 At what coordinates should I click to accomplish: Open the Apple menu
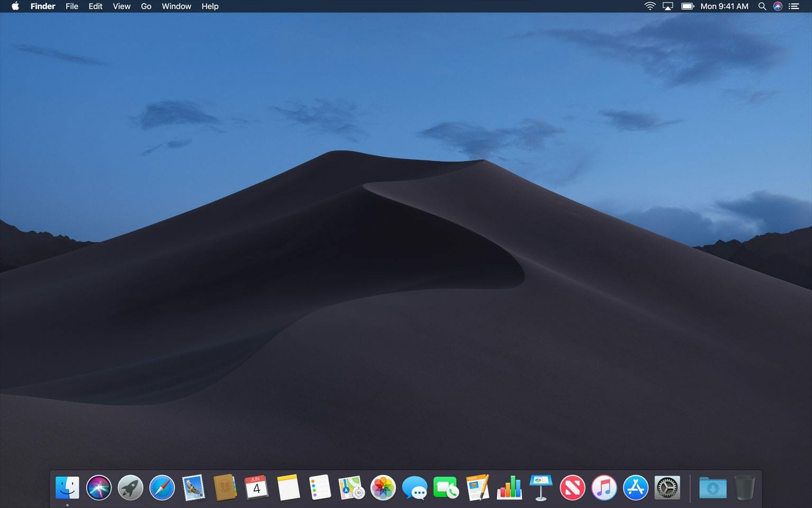[15, 6]
